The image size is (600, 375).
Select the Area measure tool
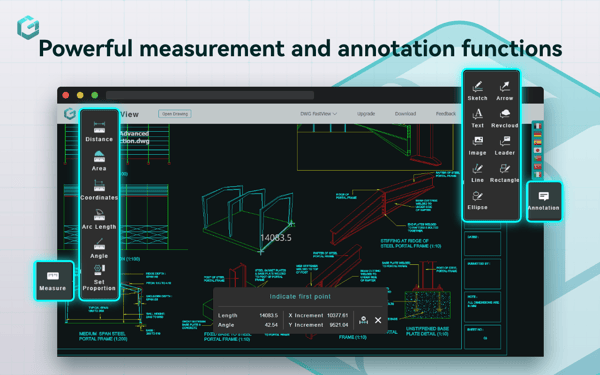[x=99, y=161]
